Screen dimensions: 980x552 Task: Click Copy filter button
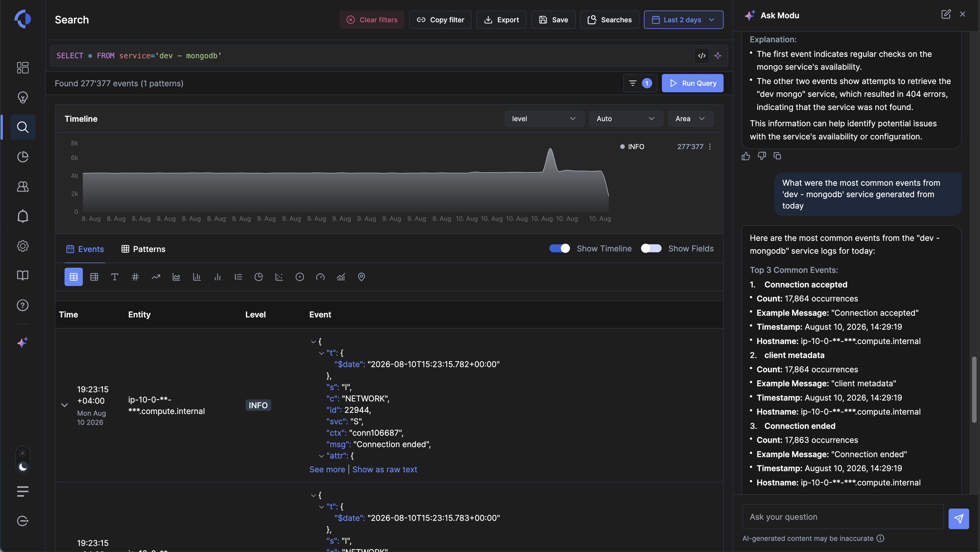point(440,20)
